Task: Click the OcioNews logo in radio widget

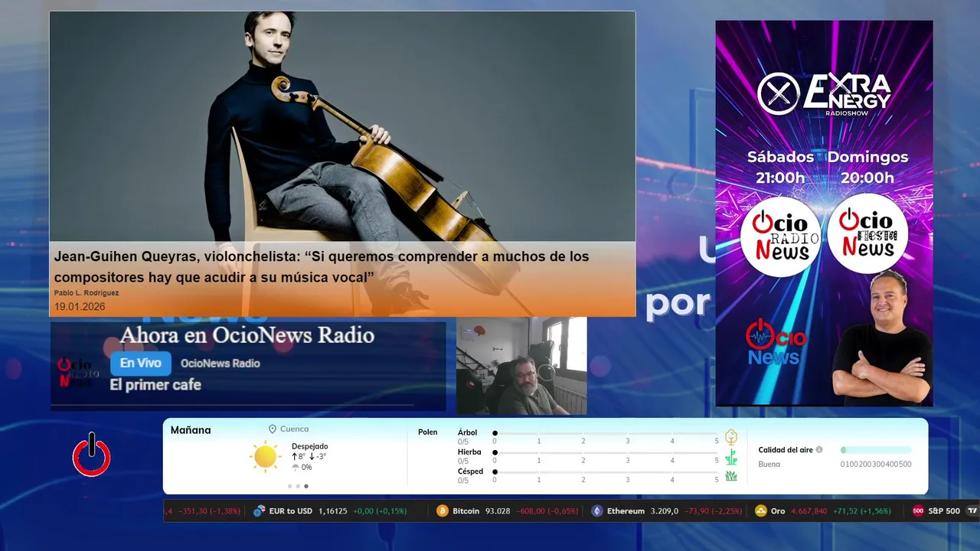Action: pyautogui.click(x=79, y=373)
